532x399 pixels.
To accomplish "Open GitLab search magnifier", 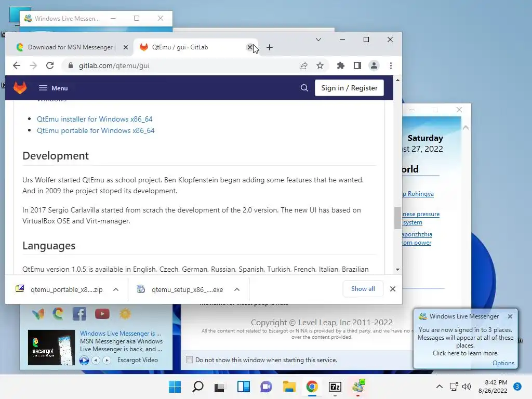I will coord(304,88).
